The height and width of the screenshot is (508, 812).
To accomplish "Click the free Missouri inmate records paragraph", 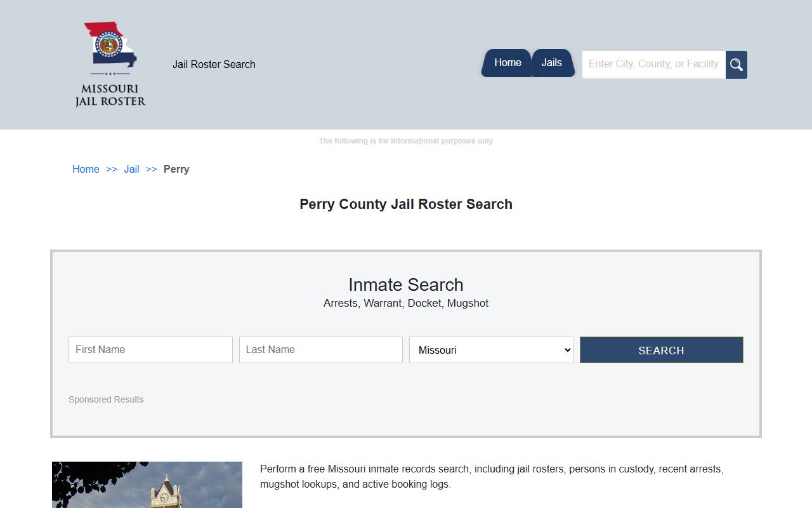I will (492, 476).
